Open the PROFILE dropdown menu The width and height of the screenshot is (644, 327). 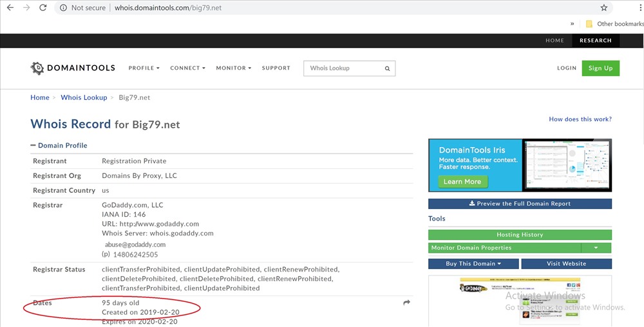144,68
